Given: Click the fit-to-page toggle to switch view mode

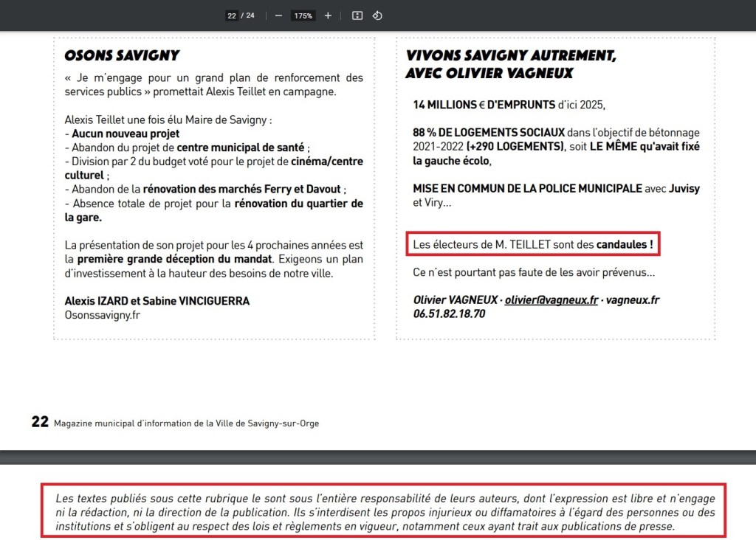Looking at the screenshot, I should point(357,15).
